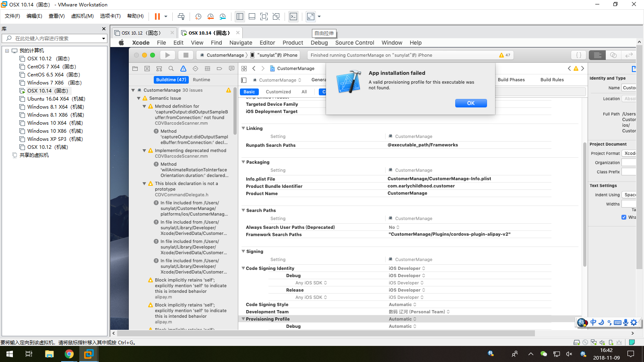Open the Symbol navigator icon
644x362 pixels.
159,68
